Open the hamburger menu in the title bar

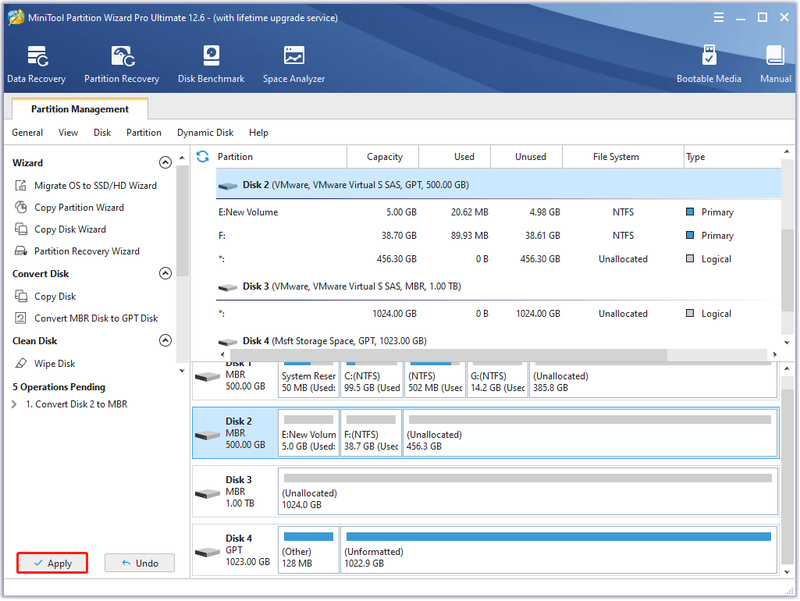tap(718, 18)
